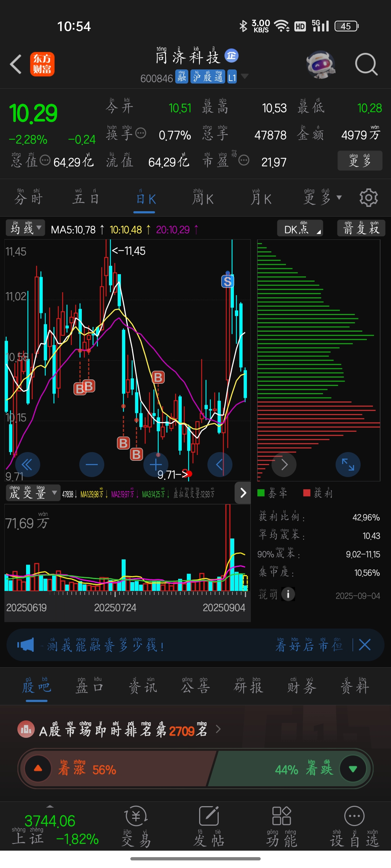Zoom out chart with minus button
Viewport: 391px width, 868px height.
[92, 464]
